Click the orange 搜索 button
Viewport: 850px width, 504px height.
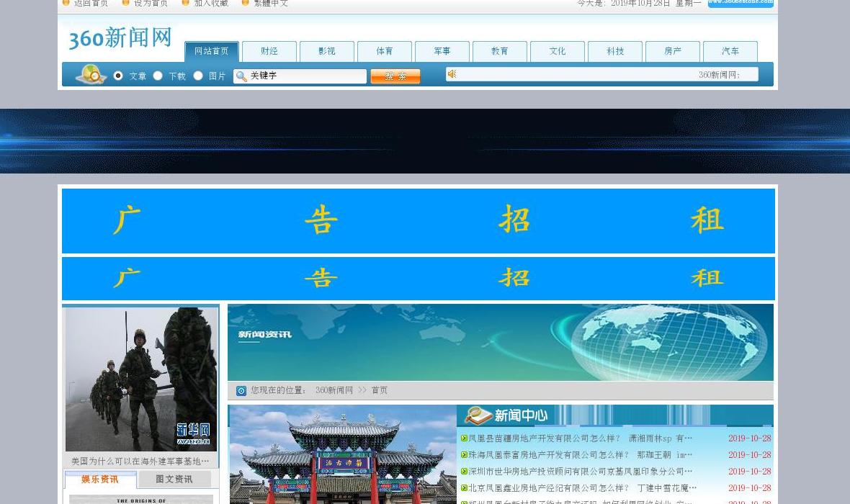pyautogui.click(x=395, y=76)
